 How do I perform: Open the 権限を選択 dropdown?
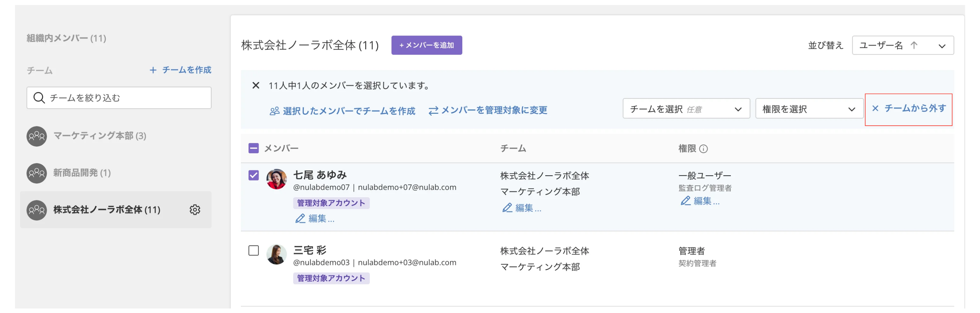[x=809, y=109]
